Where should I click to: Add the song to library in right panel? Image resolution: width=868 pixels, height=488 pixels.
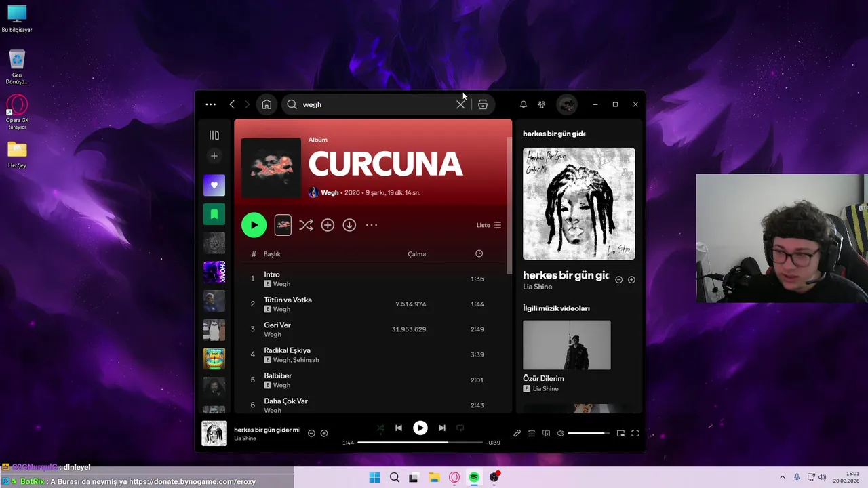click(x=631, y=279)
